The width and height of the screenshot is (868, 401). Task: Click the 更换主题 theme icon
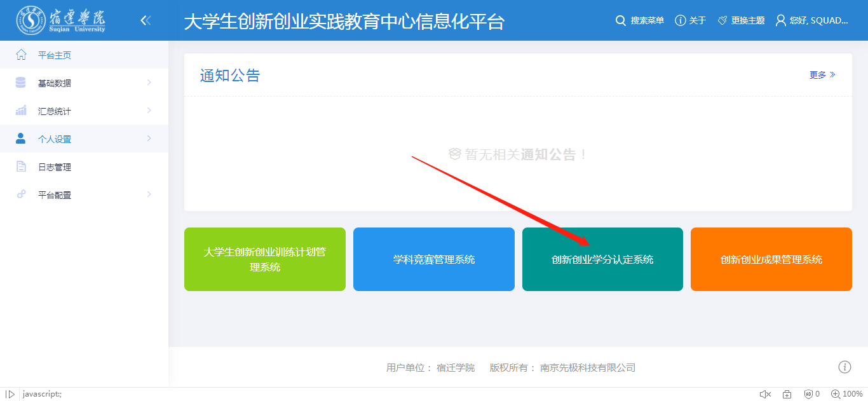tap(722, 20)
